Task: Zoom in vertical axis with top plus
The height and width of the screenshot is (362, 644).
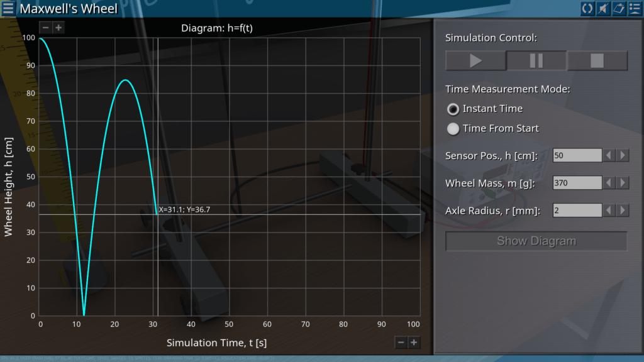Action: (58, 28)
